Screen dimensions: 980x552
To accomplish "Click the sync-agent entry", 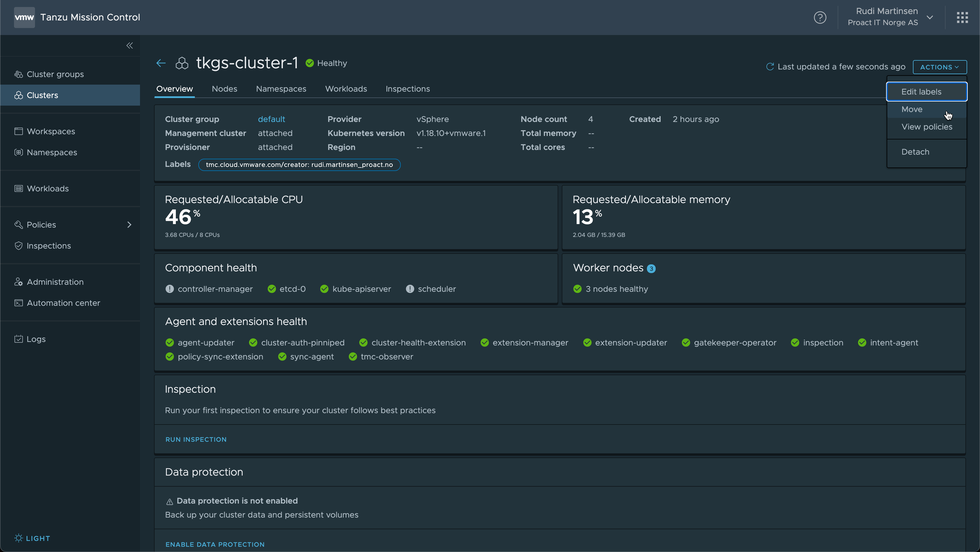I will (306, 357).
